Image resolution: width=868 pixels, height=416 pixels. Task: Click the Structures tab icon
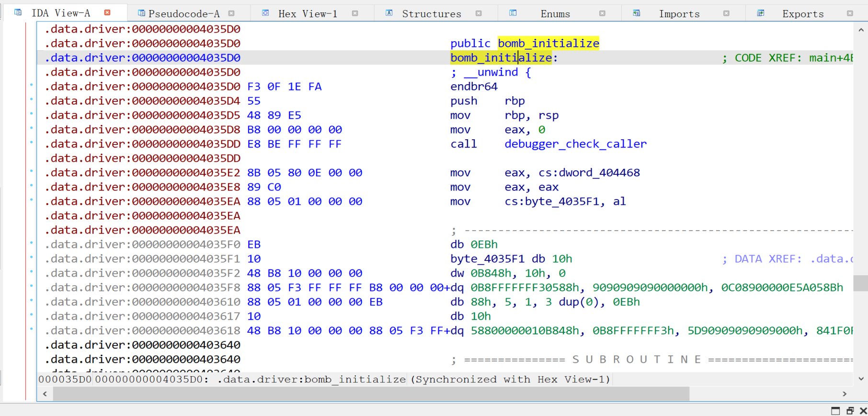389,13
